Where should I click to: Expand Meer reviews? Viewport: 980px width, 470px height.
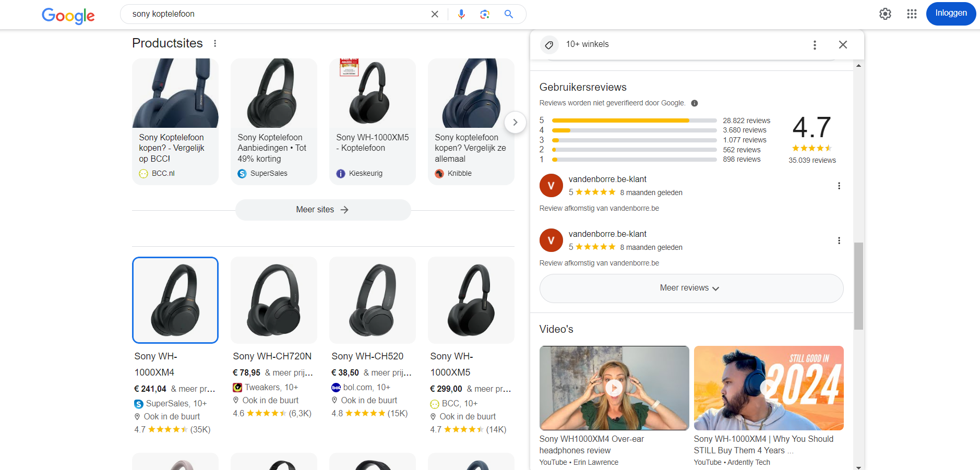click(x=691, y=288)
